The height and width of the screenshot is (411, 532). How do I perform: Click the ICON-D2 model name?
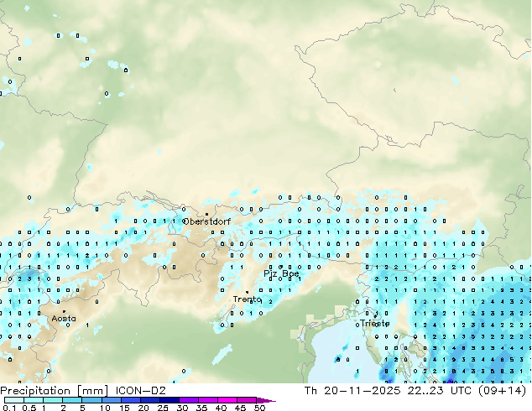[x=141, y=391]
